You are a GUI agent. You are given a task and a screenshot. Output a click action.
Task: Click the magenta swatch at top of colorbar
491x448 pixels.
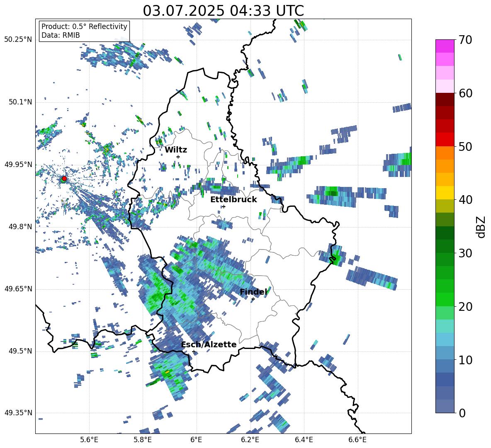[445, 46]
